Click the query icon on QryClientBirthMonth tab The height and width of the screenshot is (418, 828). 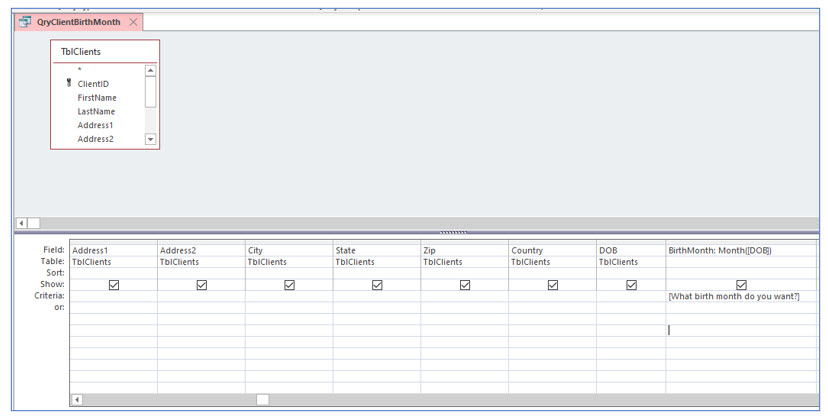(x=25, y=22)
